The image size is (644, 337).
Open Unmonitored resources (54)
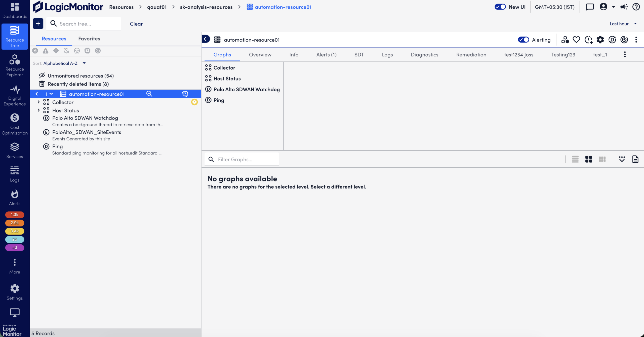point(81,76)
